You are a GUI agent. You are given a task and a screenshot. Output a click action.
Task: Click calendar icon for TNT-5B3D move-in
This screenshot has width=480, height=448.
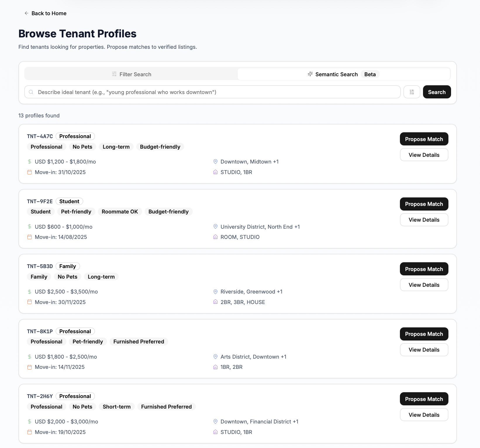[x=30, y=302]
